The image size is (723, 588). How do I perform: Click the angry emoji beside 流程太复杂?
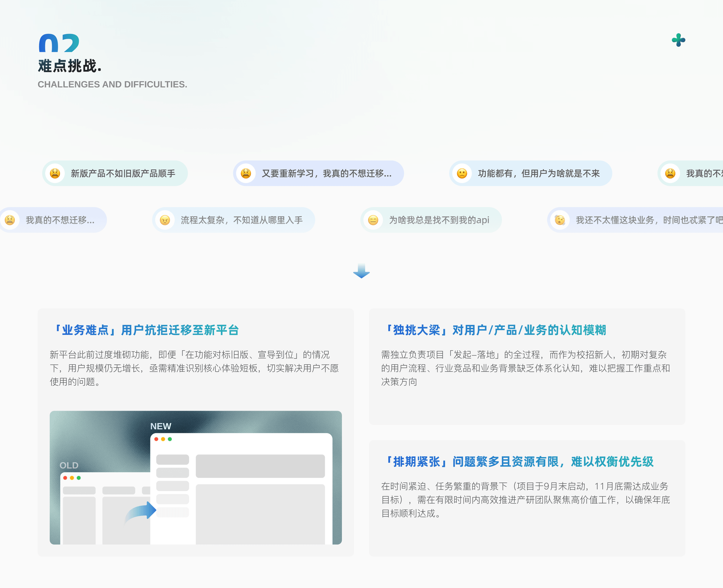pyautogui.click(x=165, y=220)
